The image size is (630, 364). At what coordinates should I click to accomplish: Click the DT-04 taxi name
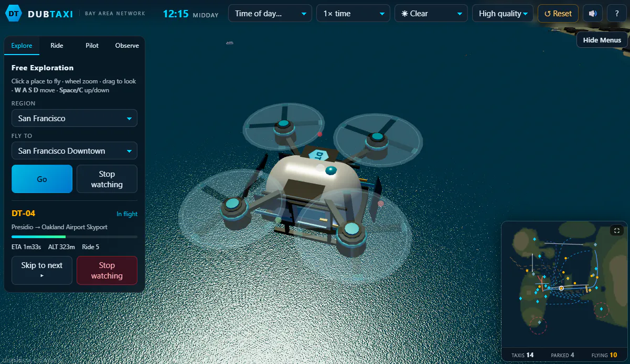(24, 213)
